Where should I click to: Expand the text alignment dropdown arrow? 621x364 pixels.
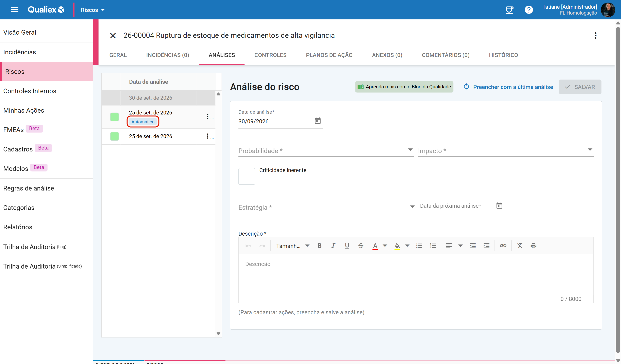click(x=460, y=245)
